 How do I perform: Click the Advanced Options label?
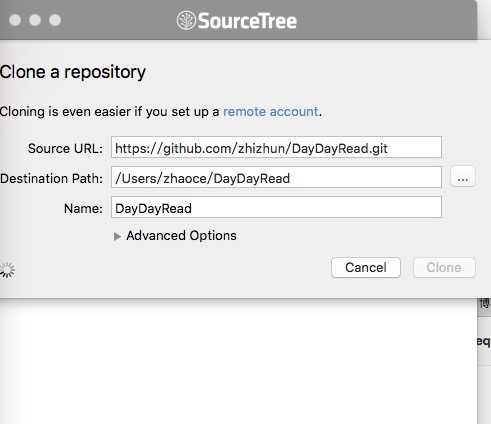point(181,236)
